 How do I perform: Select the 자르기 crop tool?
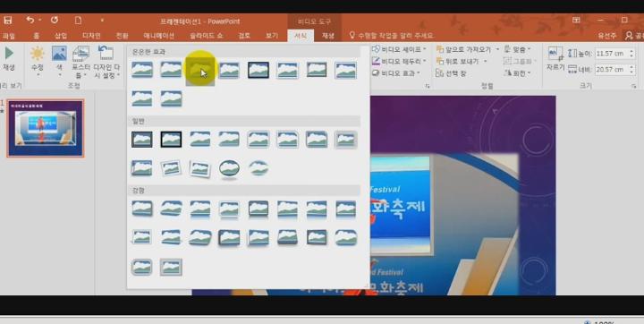pos(555,58)
